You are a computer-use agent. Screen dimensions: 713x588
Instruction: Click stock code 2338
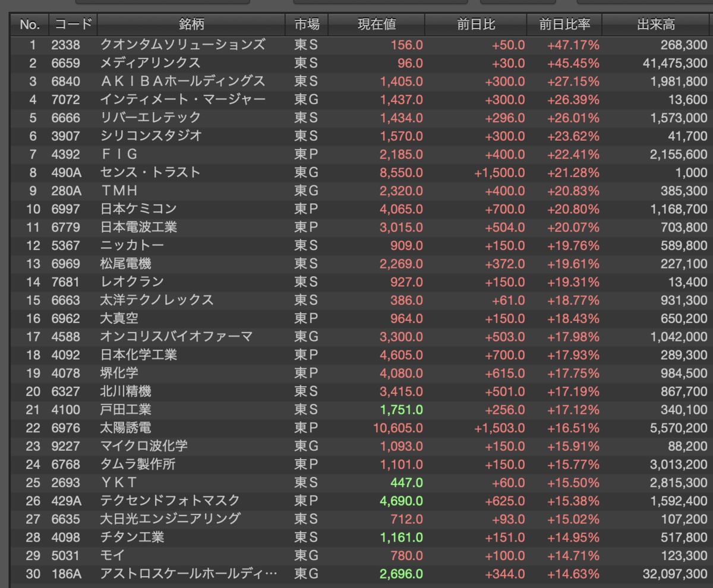[x=65, y=45]
